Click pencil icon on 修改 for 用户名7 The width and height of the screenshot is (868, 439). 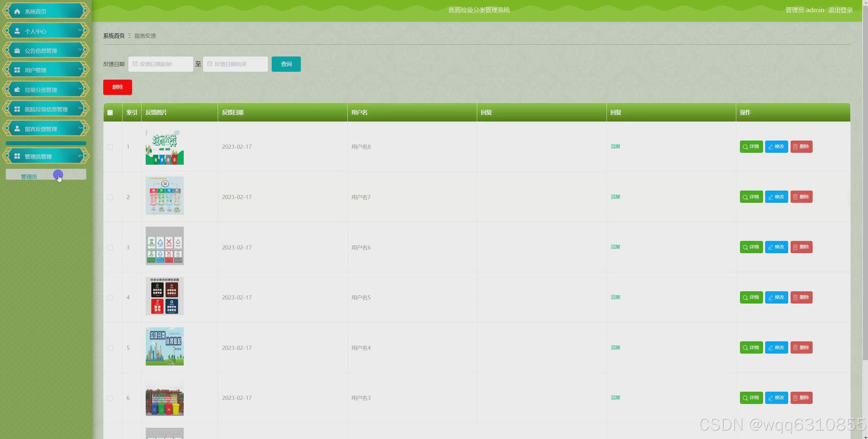[x=771, y=197]
